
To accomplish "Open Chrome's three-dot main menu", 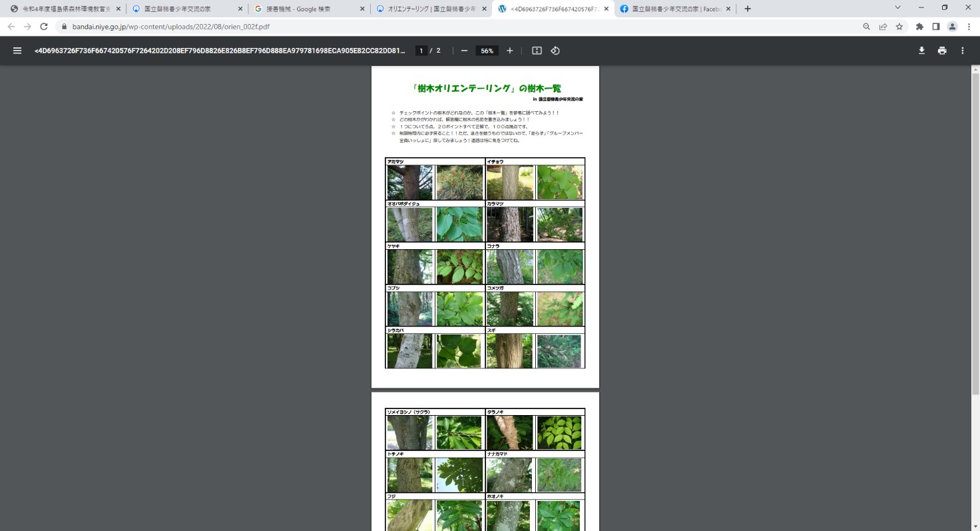I will pyautogui.click(x=969, y=27).
